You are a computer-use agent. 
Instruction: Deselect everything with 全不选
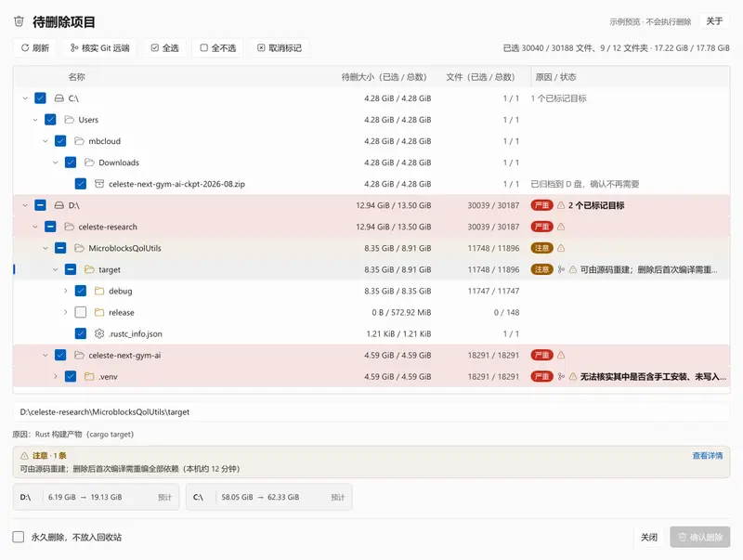tap(217, 48)
